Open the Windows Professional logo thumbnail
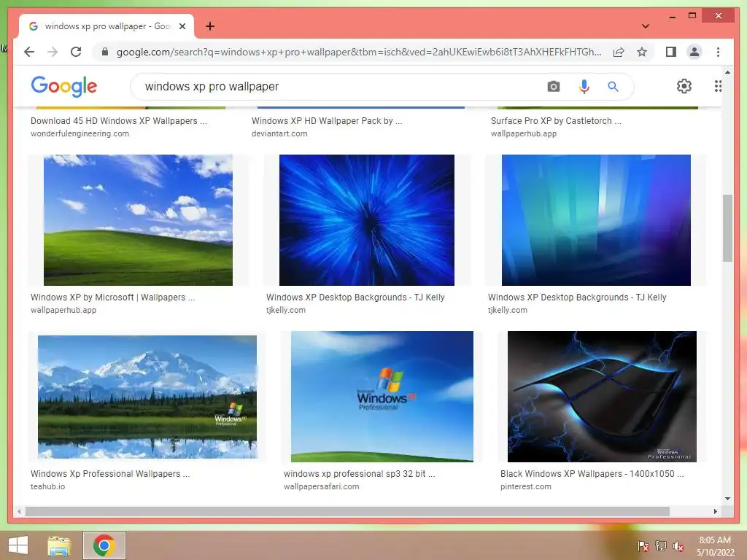This screenshot has height=560, width=747. [382, 397]
